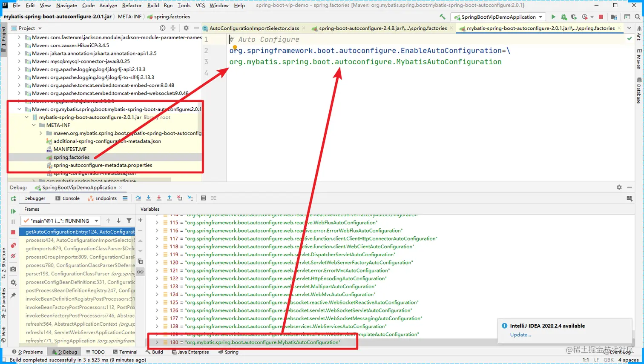Open Terminal tool window
The height and width of the screenshot is (364, 644).
coord(125,352)
